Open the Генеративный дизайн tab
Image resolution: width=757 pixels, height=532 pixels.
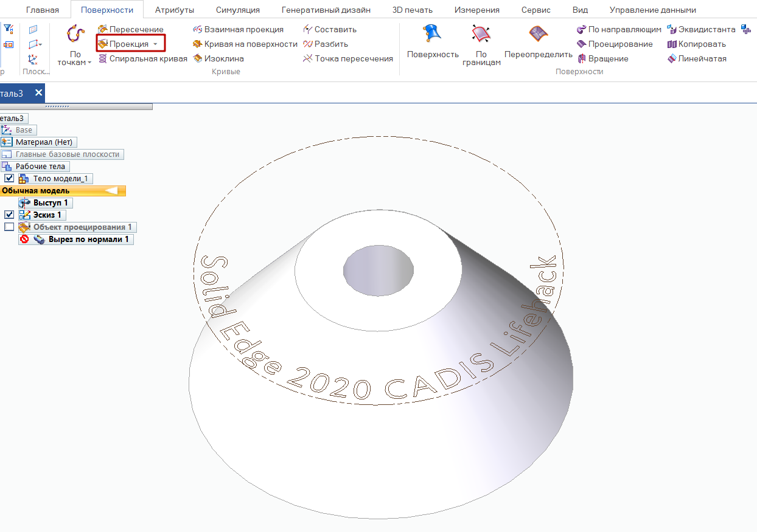[x=326, y=10]
